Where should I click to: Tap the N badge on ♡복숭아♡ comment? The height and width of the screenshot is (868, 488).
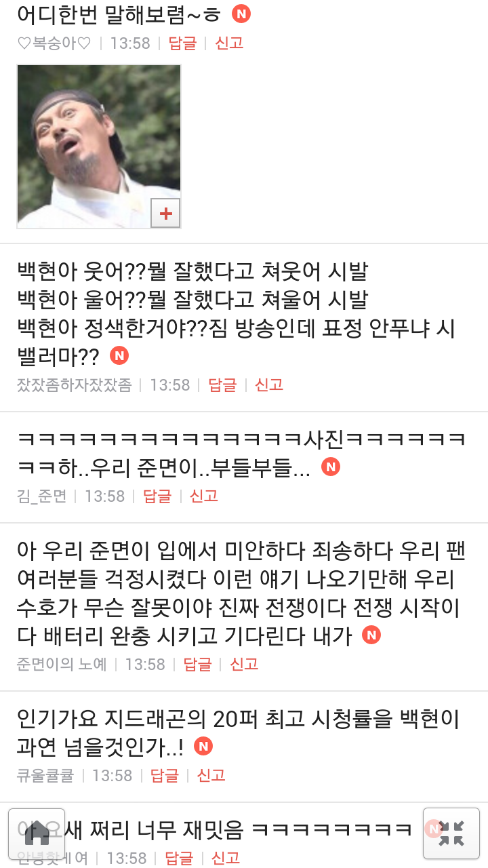coord(241,14)
